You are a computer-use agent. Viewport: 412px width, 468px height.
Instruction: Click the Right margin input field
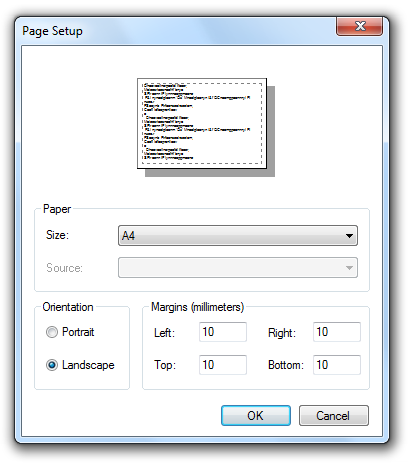pos(337,332)
